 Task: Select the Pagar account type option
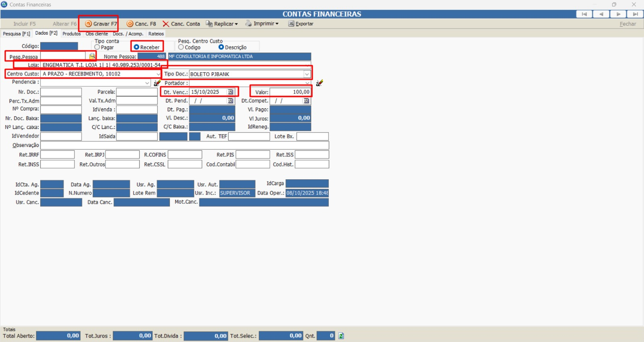point(97,47)
